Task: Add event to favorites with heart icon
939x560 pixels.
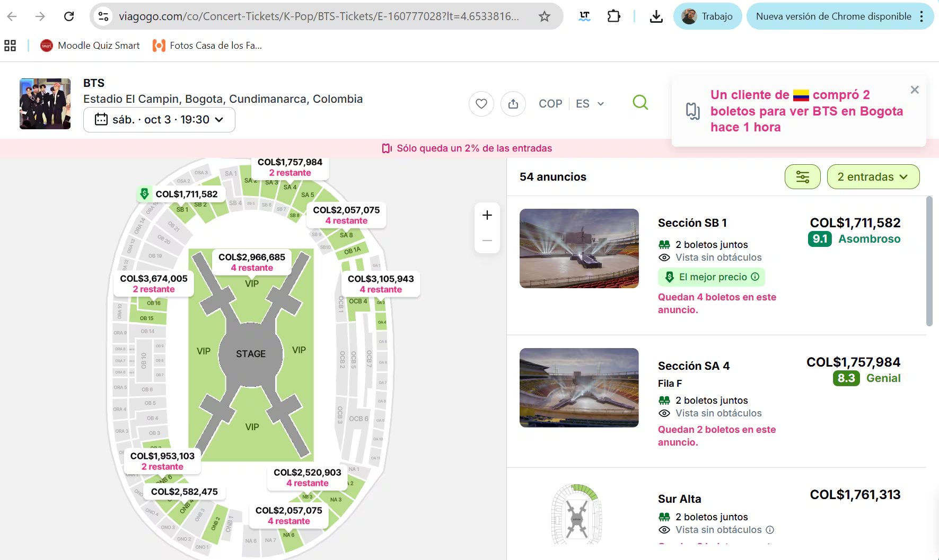Action: coord(480,103)
